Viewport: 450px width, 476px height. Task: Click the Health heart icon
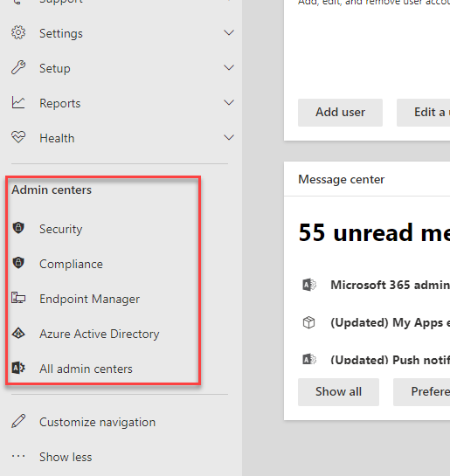pyautogui.click(x=18, y=137)
